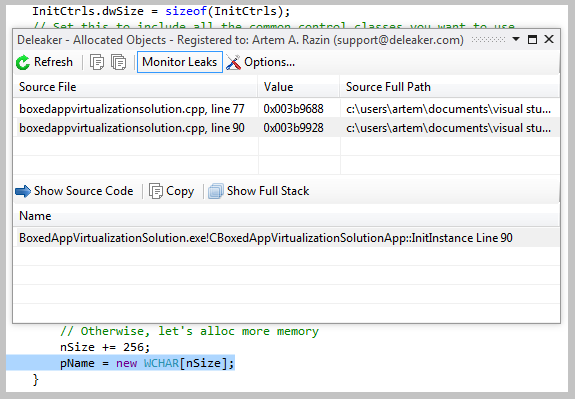The height and width of the screenshot is (399, 575).
Task: Sort by Value column header
Action: [299, 87]
